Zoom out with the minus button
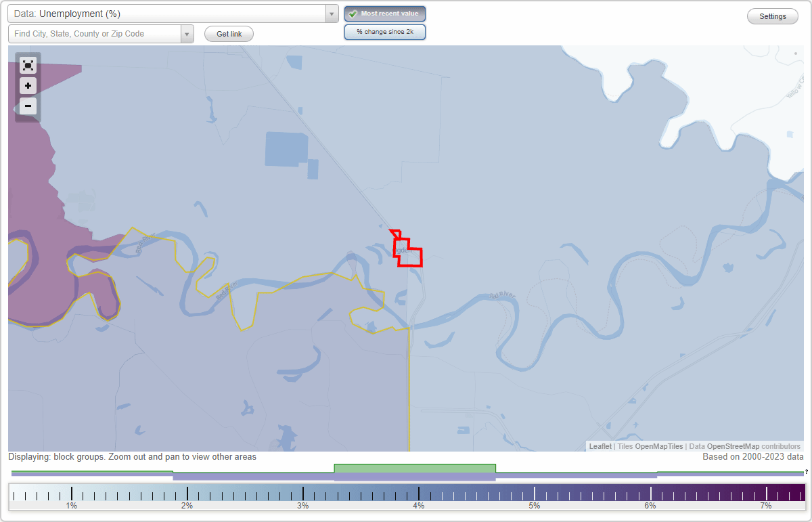Screen dimensions: 812x522 click(28, 106)
